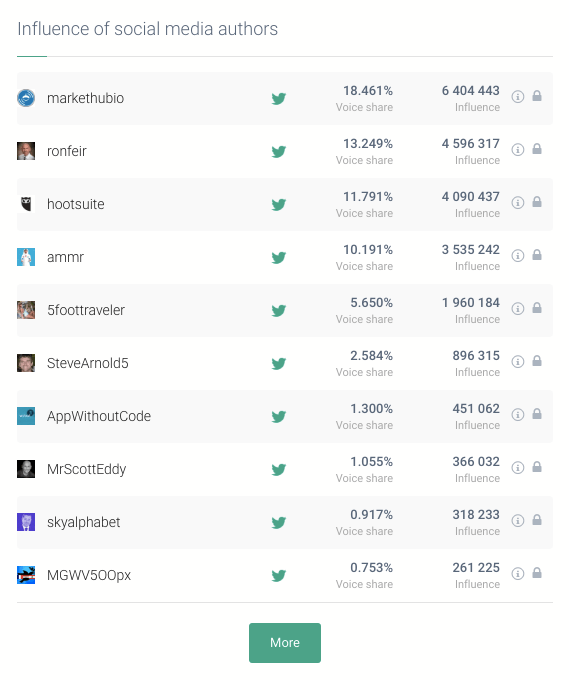Open the hootsuite author profile
The height and width of the screenshot is (680, 569).
(x=75, y=204)
